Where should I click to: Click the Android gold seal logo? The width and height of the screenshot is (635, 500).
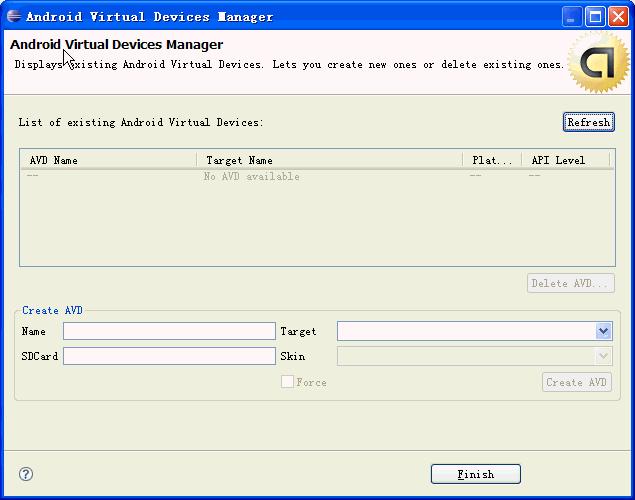tap(599, 62)
